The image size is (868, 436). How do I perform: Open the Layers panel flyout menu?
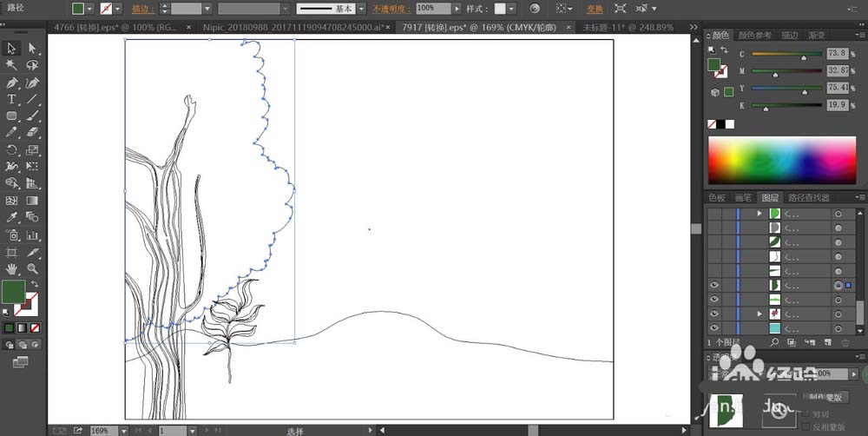point(860,198)
